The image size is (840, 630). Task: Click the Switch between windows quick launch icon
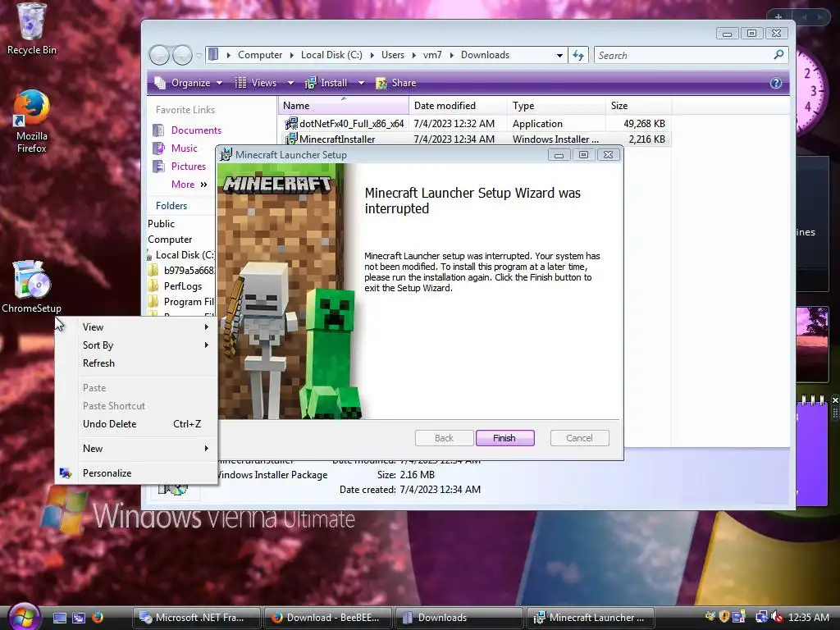[x=79, y=618]
